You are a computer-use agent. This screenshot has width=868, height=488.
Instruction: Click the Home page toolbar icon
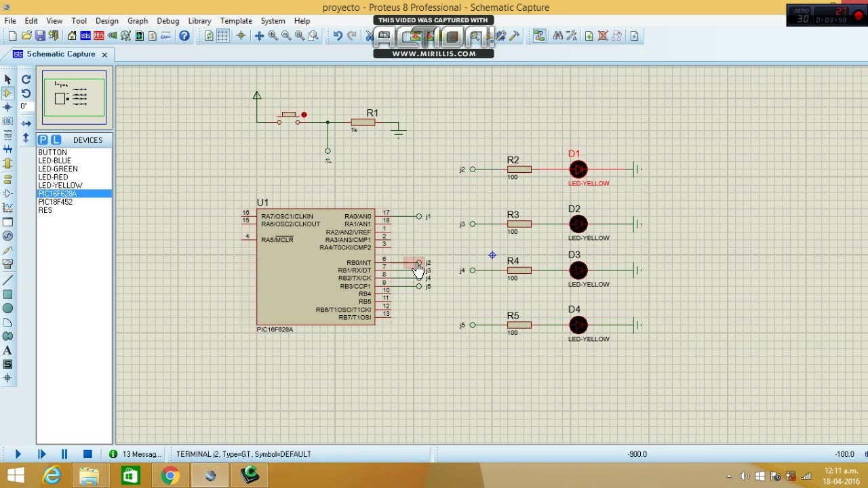(x=72, y=36)
